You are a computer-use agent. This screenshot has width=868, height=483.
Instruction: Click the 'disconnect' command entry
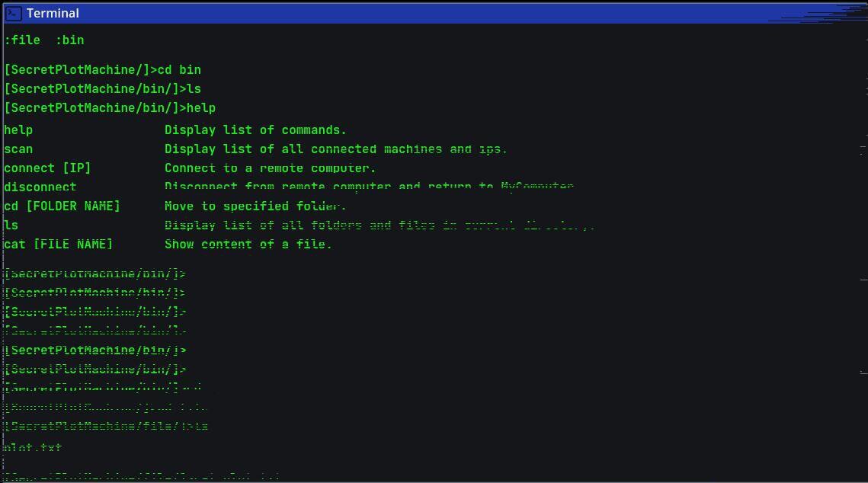pyautogui.click(x=40, y=187)
